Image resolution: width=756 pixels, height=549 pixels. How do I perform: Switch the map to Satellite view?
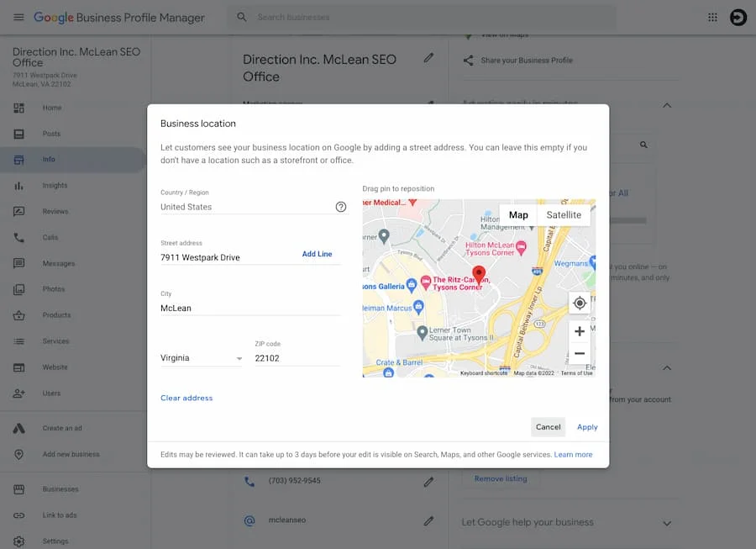click(563, 214)
